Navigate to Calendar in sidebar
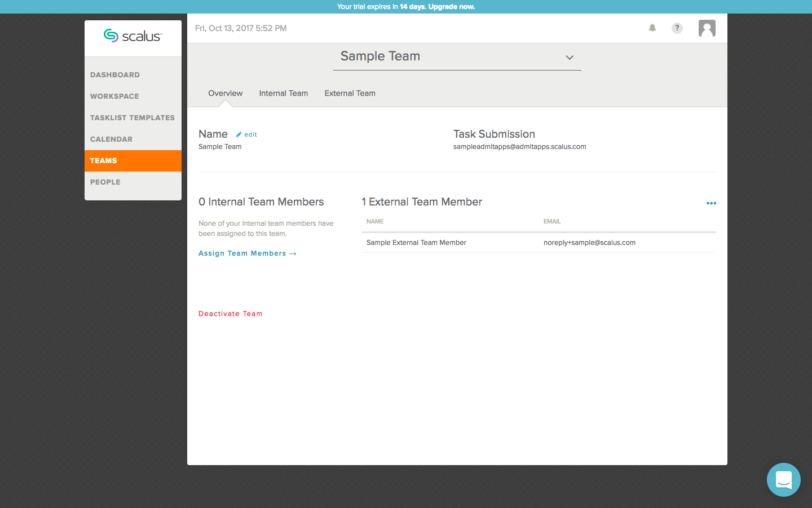 112,139
